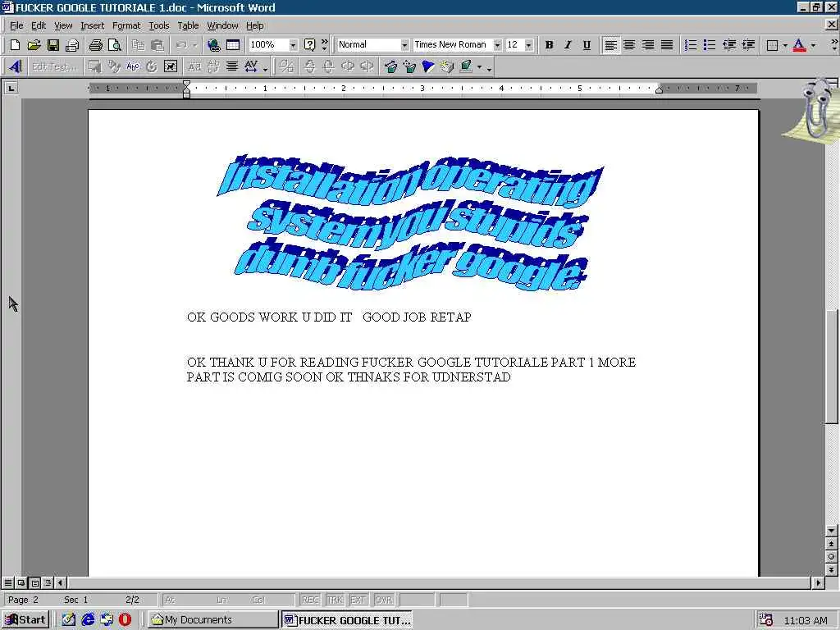Viewport: 840px width, 630px height.
Task: Click the vertical scrollbar thumb
Action: coord(832,366)
